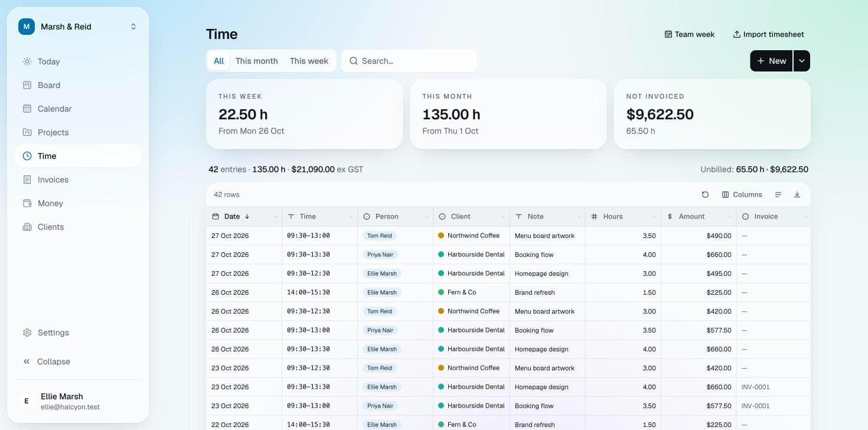The height and width of the screenshot is (430, 868).
Task: Open the Date column menu chevron
Action: point(275,217)
